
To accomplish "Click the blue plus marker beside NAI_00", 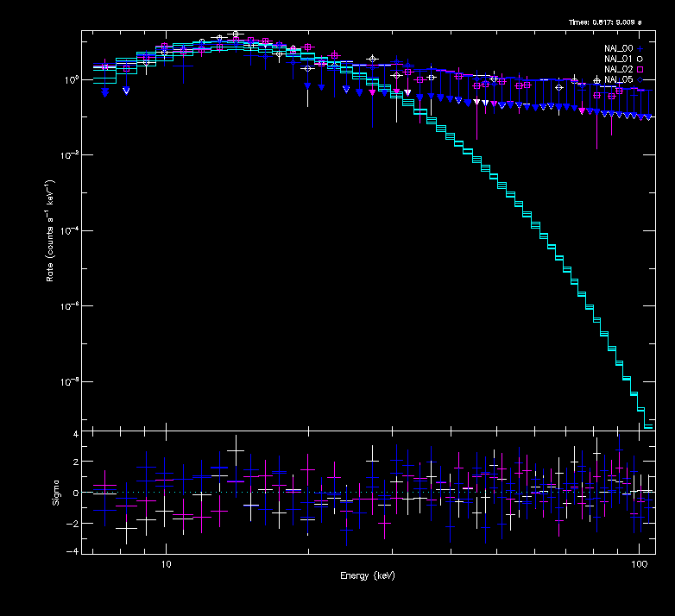I will pyautogui.click(x=640, y=48).
